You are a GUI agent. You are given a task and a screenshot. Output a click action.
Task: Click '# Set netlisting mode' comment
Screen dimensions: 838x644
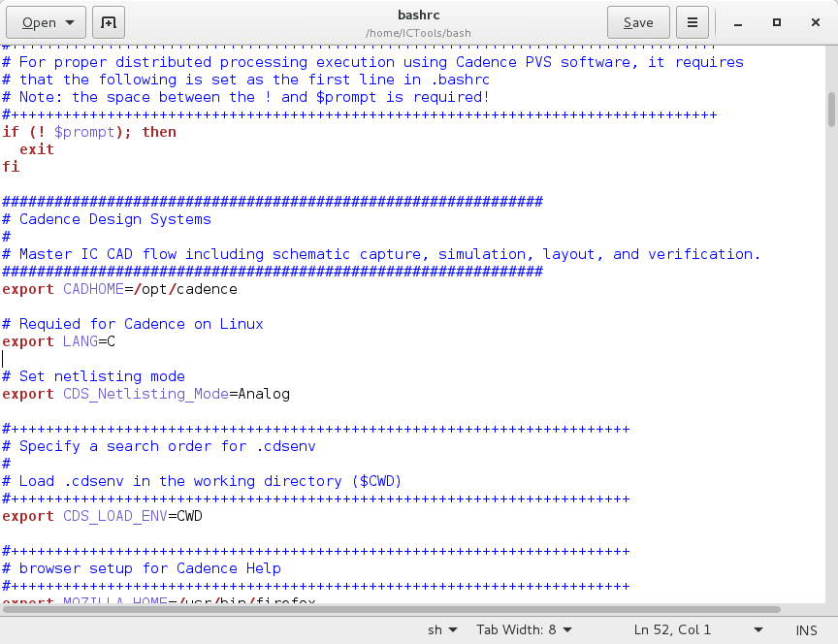click(93, 376)
